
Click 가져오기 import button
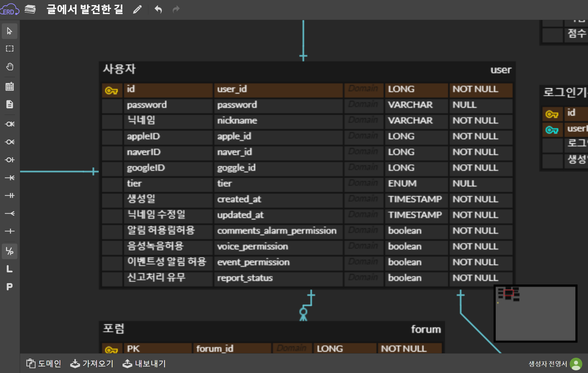click(92, 363)
